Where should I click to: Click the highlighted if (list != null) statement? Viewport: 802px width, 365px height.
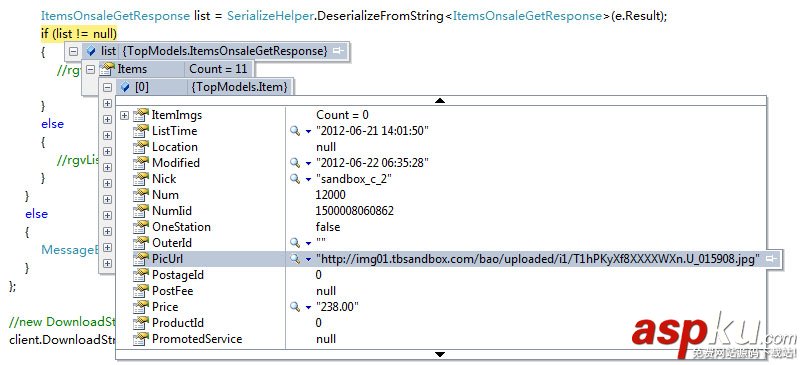(79, 34)
